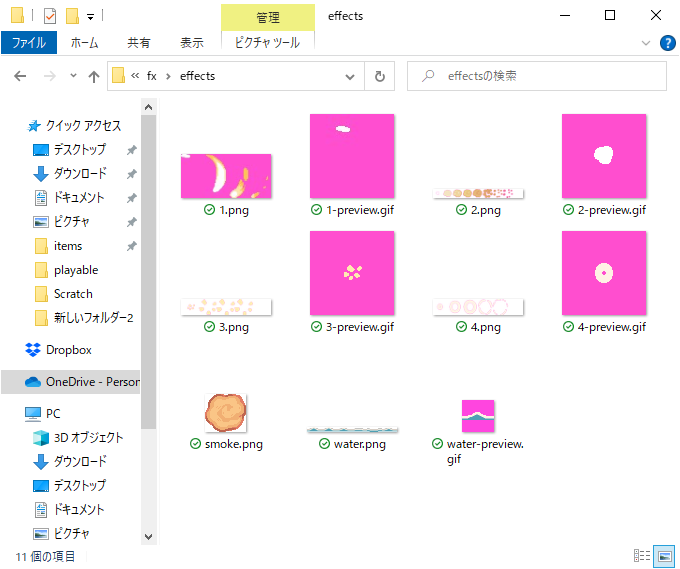Select the smoke.png thumbnail

pos(226,413)
